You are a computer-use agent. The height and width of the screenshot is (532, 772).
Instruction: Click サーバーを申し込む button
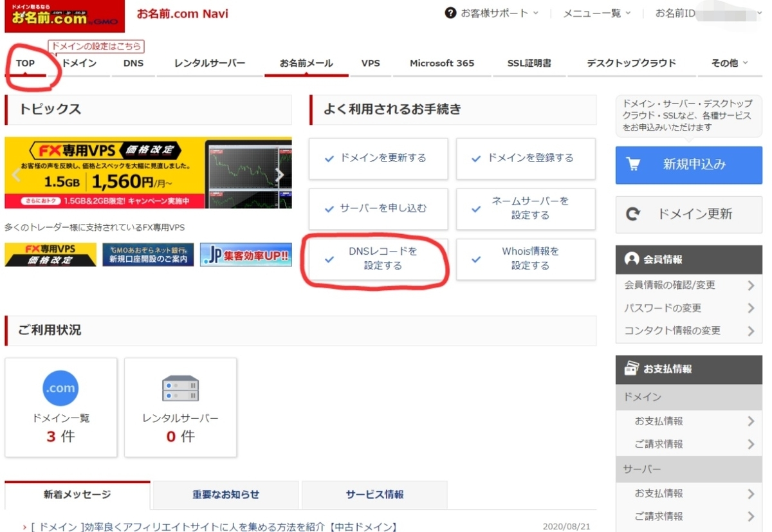(x=378, y=209)
